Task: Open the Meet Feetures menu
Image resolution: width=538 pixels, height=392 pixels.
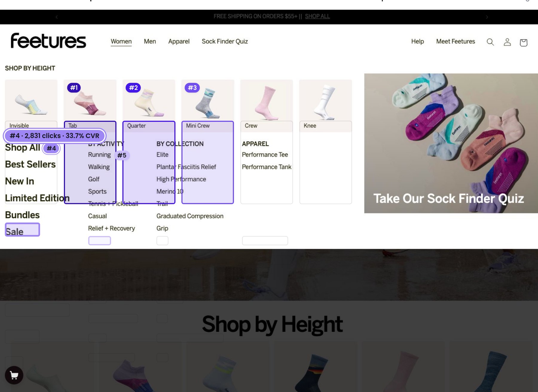Action: point(456,42)
